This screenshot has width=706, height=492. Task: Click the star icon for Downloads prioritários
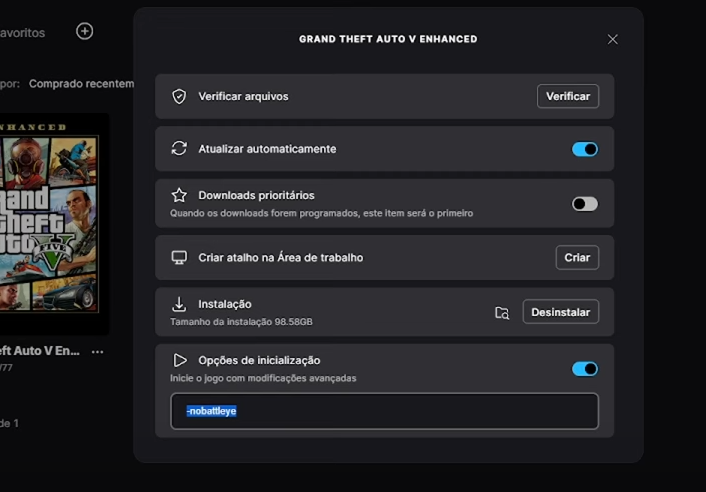pos(179,195)
